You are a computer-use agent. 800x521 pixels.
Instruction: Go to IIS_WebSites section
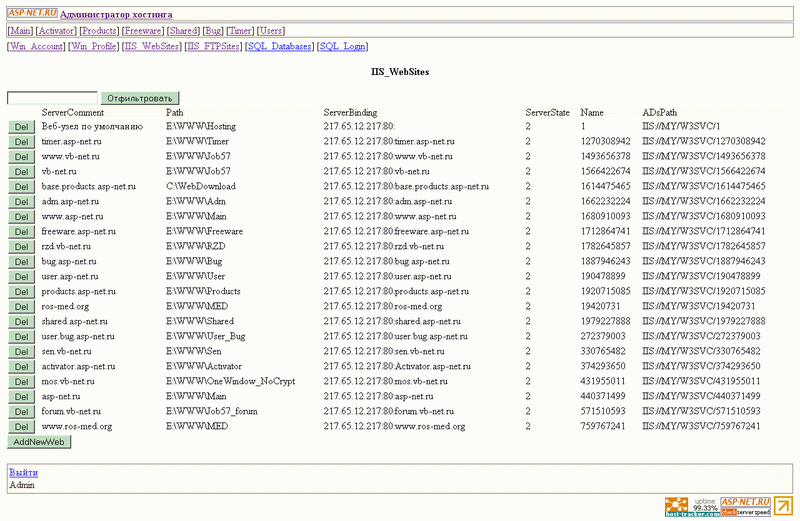pos(152,46)
